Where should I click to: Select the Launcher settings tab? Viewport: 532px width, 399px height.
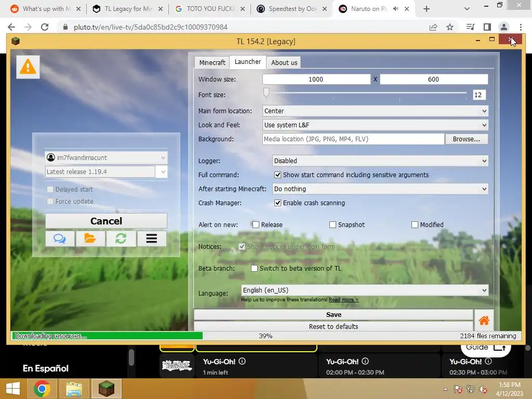coord(248,62)
